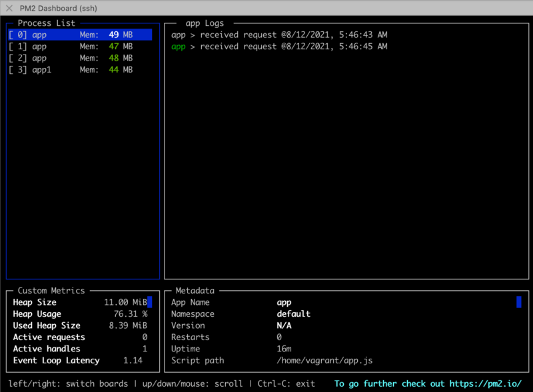
Task: Click the Custom Metrics panel title
Action: pos(51,291)
